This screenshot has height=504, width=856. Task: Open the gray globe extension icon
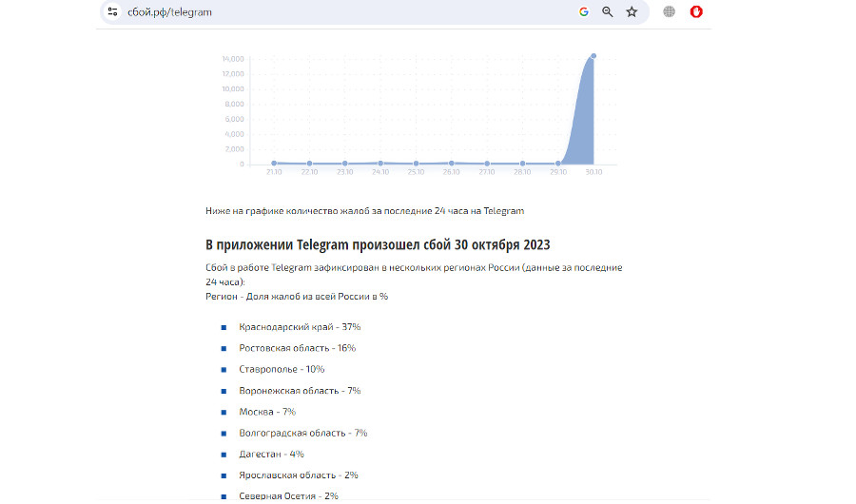tap(670, 12)
